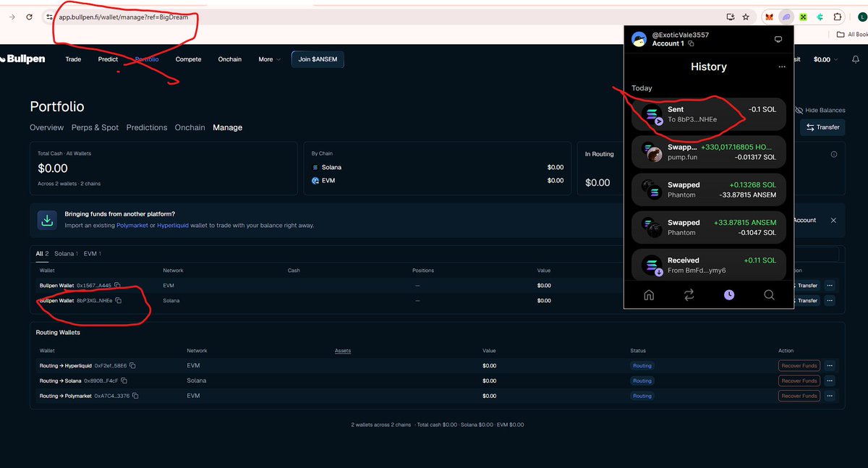Viewport: 868px width, 468px height.
Task: Copy Routing Solana address 0x890B
Action: coord(124,380)
